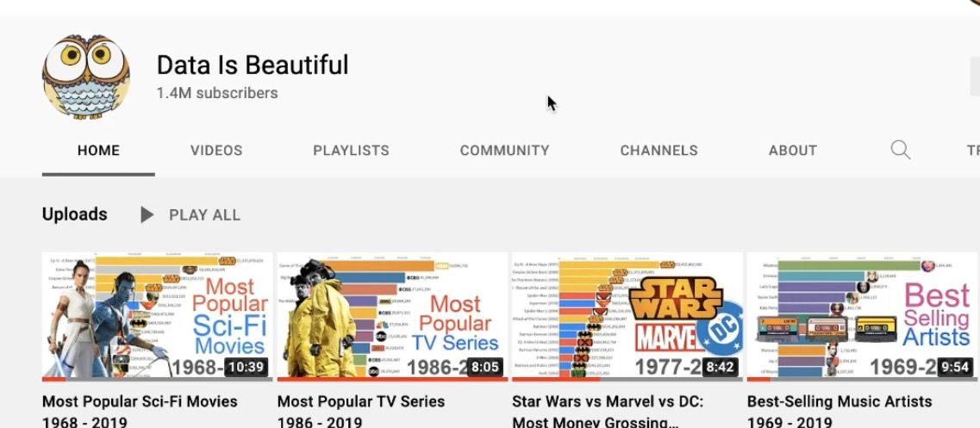
Task: Switch to the Videos tab
Action: coord(216,151)
